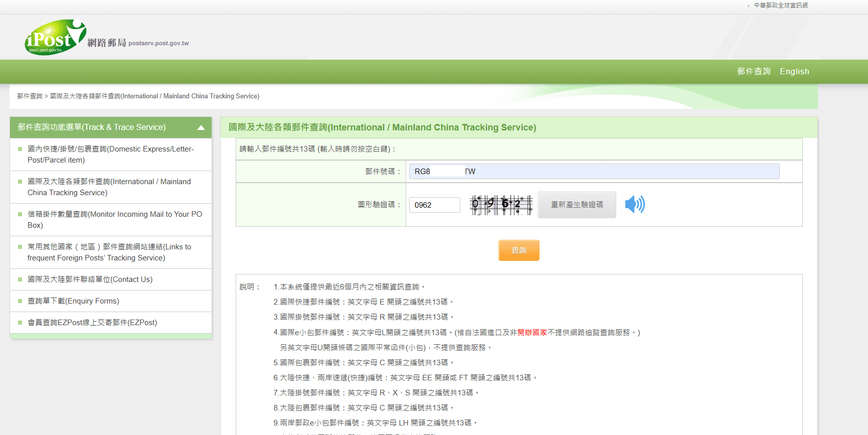Open 郵件查詢 in the green navigation bar
Image resolution: width=868 pixels, height=435 pixels.
pos(754,71)
